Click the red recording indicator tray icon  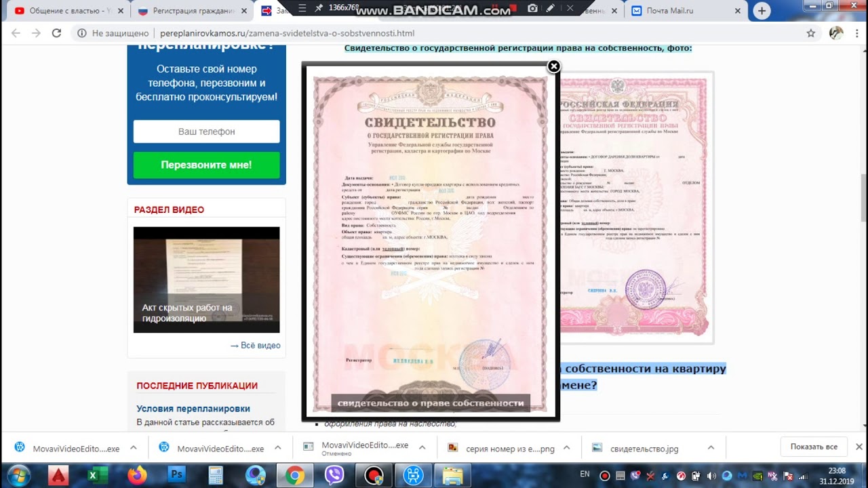(x=605, y=476)
